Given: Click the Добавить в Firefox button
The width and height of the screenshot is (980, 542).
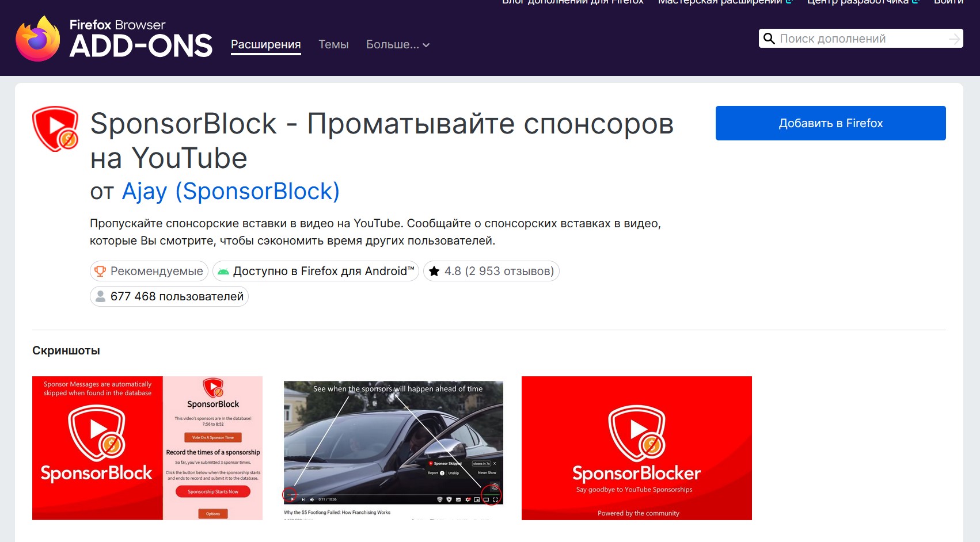Looking at the screenshot, I should [830, 123].
